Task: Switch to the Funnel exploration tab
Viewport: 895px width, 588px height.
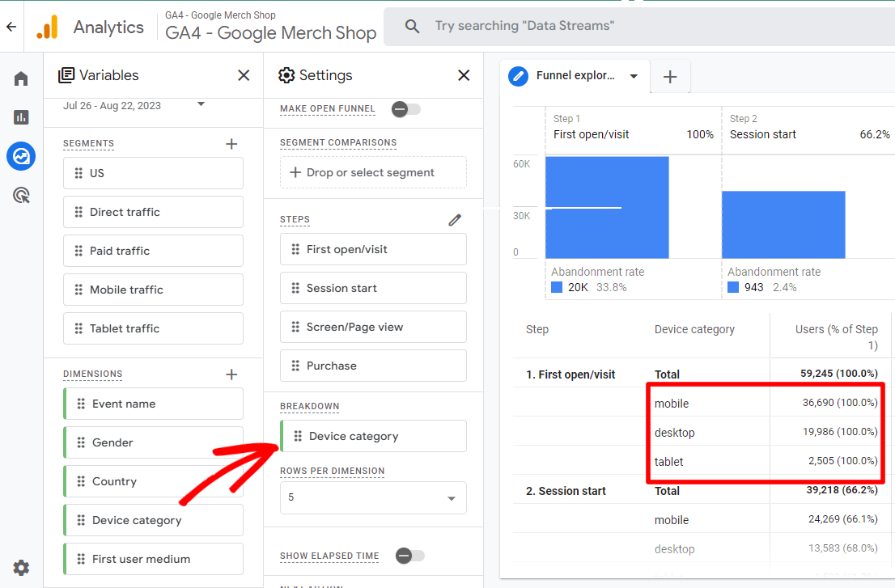Action: click(575, 75)
